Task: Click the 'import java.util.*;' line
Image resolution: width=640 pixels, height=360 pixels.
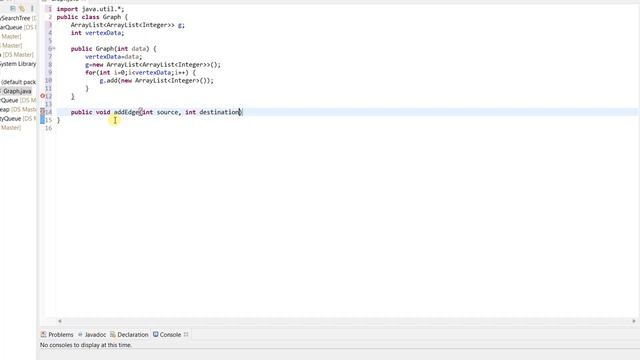Action: pyautogui.click(x=90, y=9)
